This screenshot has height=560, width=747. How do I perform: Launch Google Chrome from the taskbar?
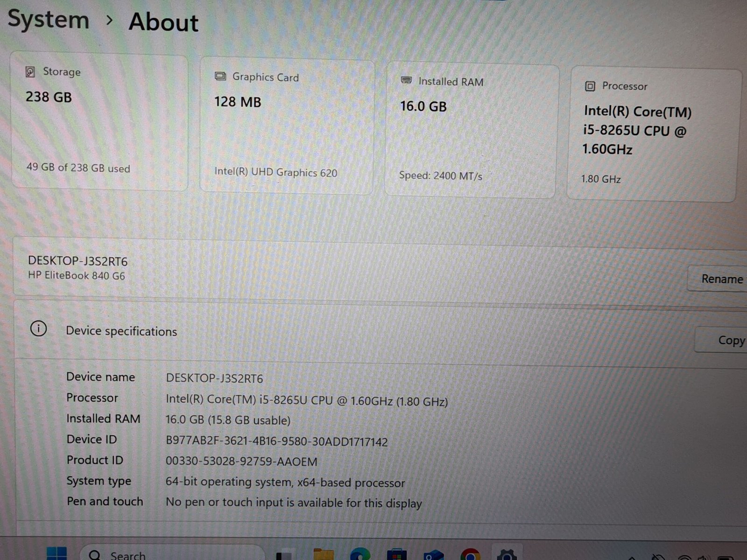pyautogui.click(x=470, y=555)
